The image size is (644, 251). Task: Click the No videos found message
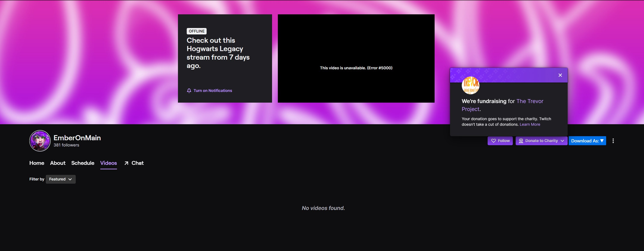click(323, 208)
